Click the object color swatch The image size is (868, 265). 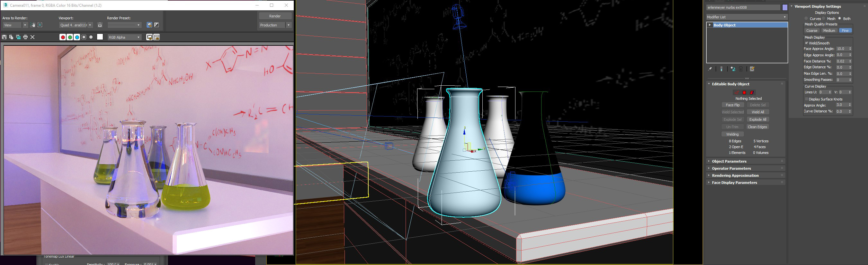tap(785, 7)
